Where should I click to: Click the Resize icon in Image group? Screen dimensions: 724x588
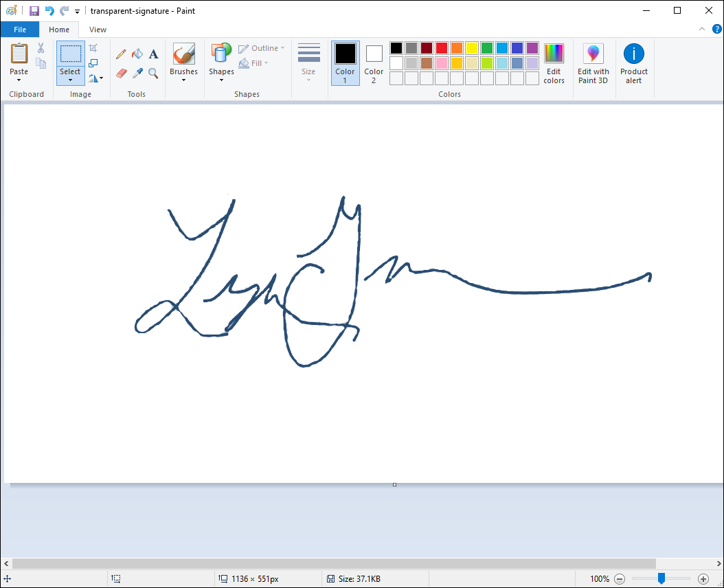93,63
